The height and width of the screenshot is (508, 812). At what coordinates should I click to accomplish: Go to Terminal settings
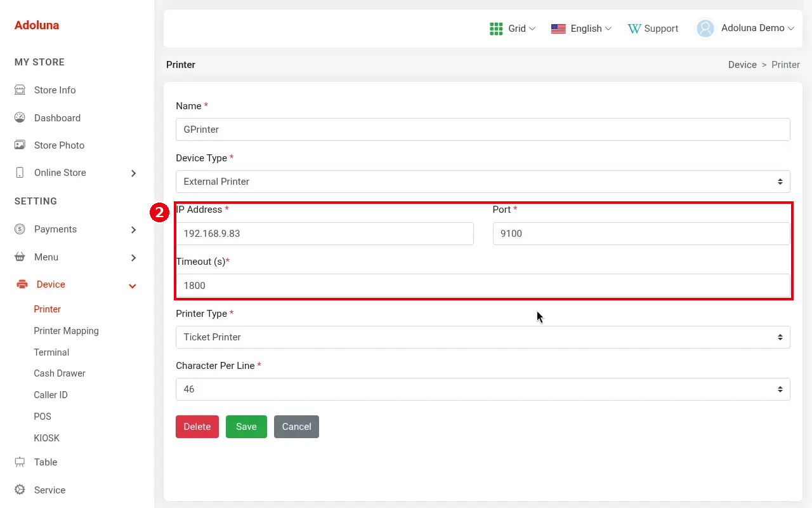coord(51,352)
